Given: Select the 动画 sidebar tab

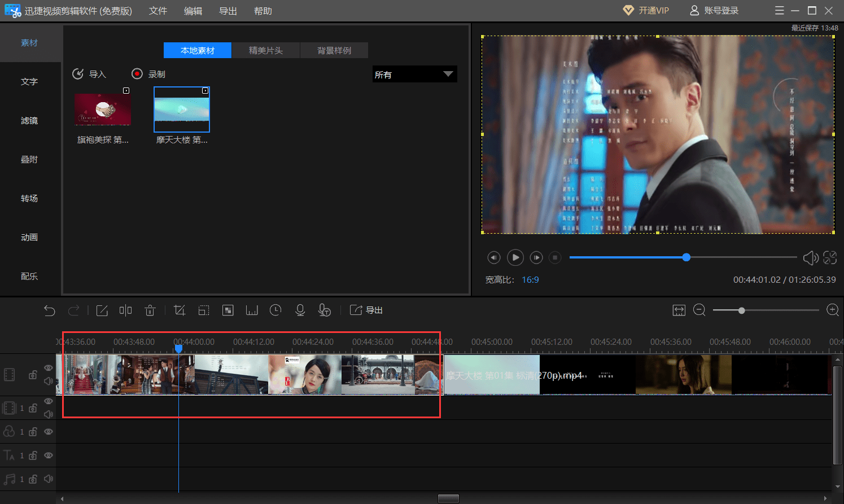Looking at the screenshot, I should pyautogui.click(x=29, y=238).
